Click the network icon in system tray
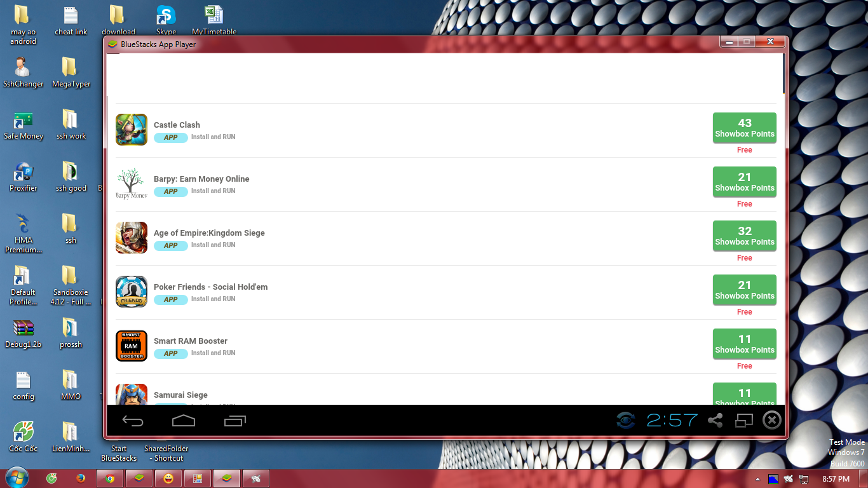 pyautogui.click(x=804, y=479)
